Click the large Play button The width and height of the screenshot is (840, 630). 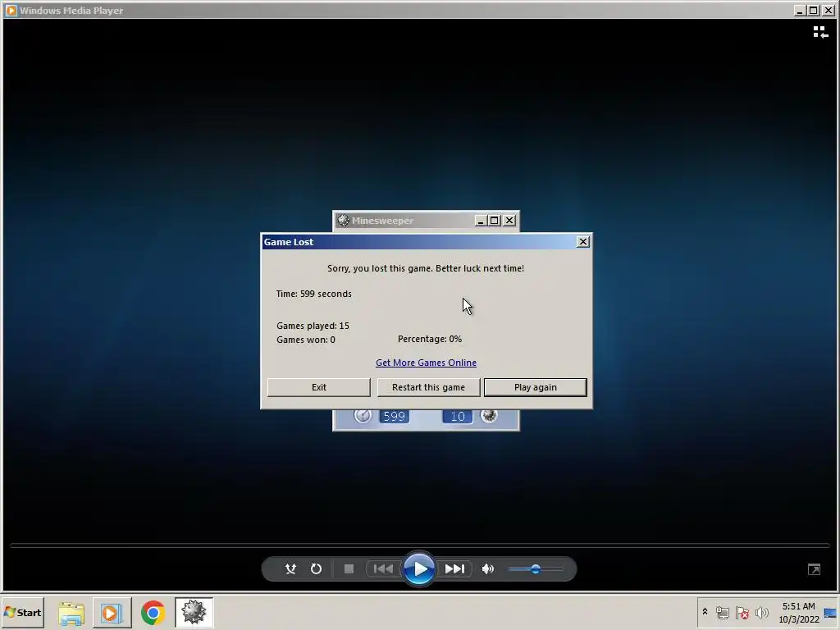pos(419,569)
